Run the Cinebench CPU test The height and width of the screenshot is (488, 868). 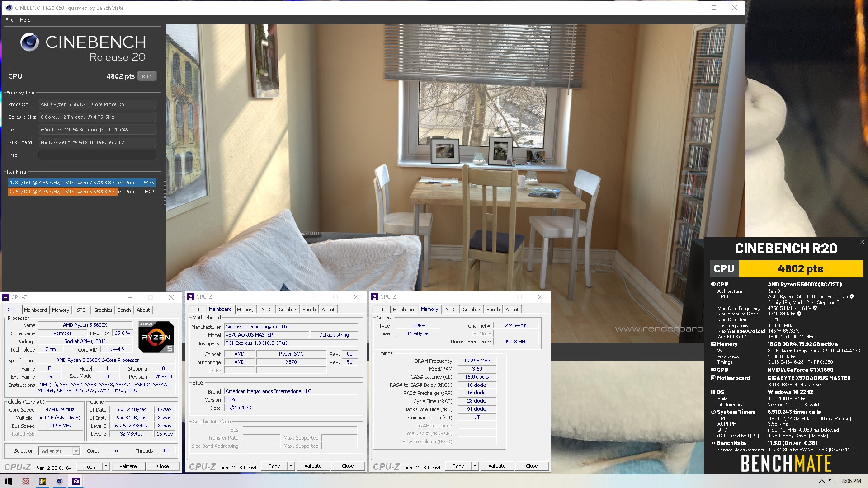(x=146, y=76)
